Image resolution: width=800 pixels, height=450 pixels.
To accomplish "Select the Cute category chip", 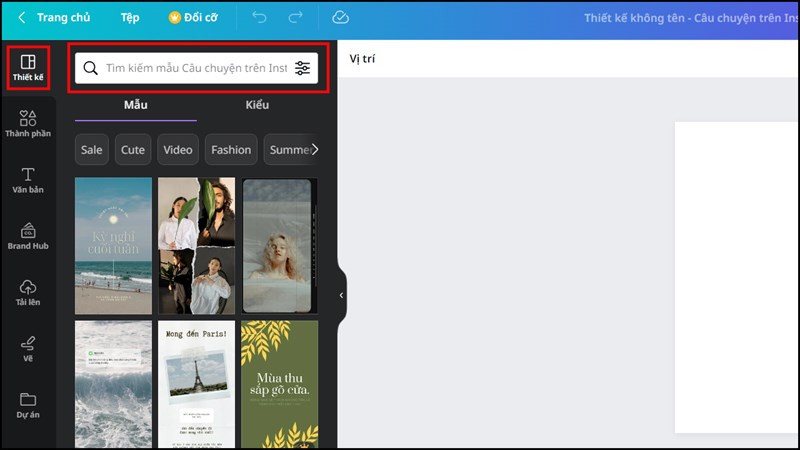I will point(133,149).
